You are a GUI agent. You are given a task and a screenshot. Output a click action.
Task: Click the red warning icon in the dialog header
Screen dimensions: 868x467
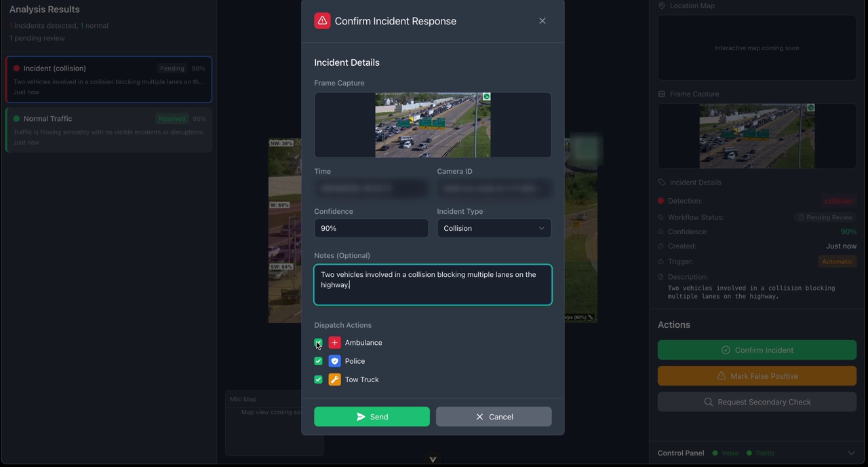point(322,20)
